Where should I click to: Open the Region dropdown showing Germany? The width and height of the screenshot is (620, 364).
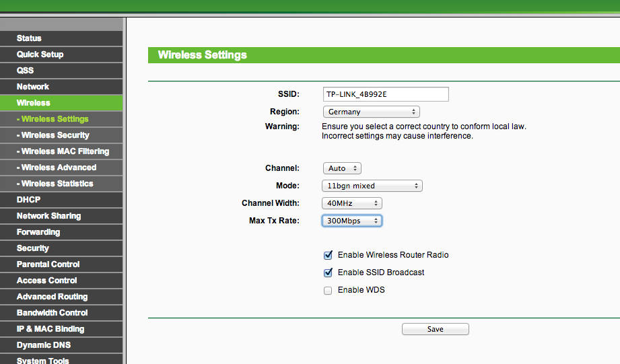pos(372,112)
